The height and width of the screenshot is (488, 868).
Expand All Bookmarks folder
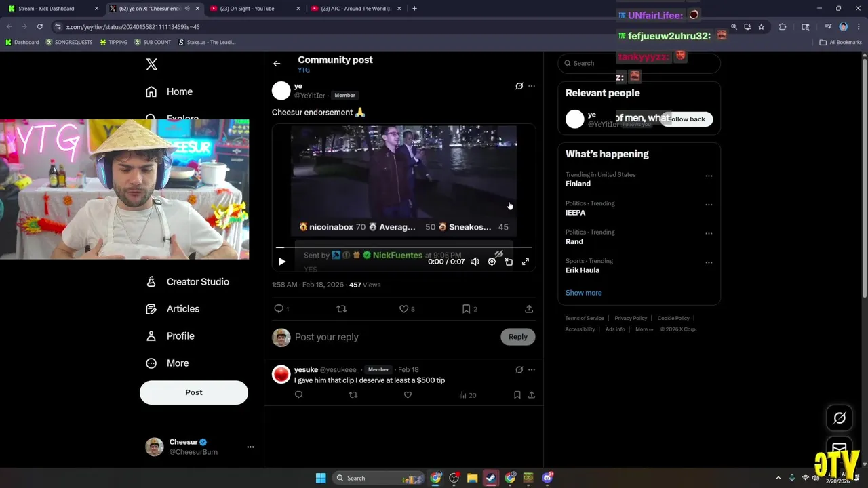(841, 42)
